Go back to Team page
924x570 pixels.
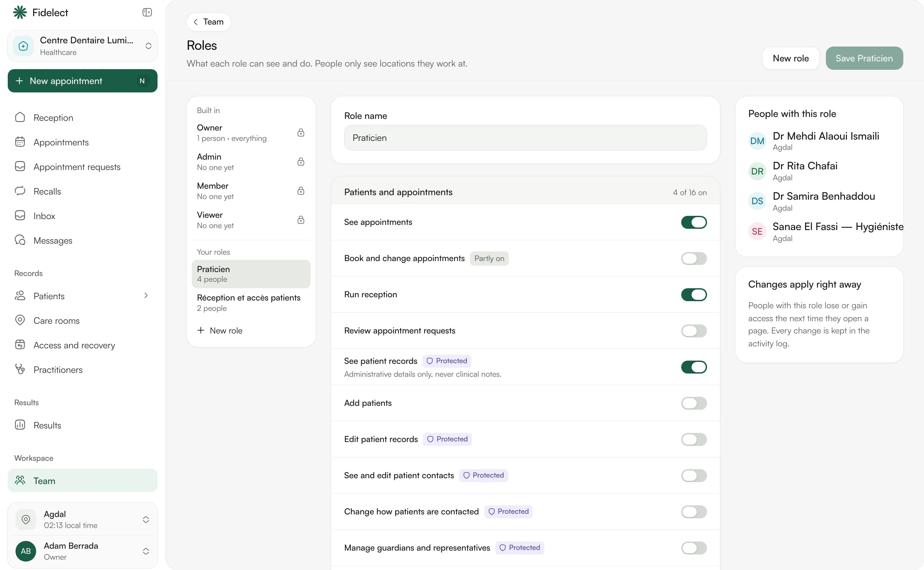point(209,22)
